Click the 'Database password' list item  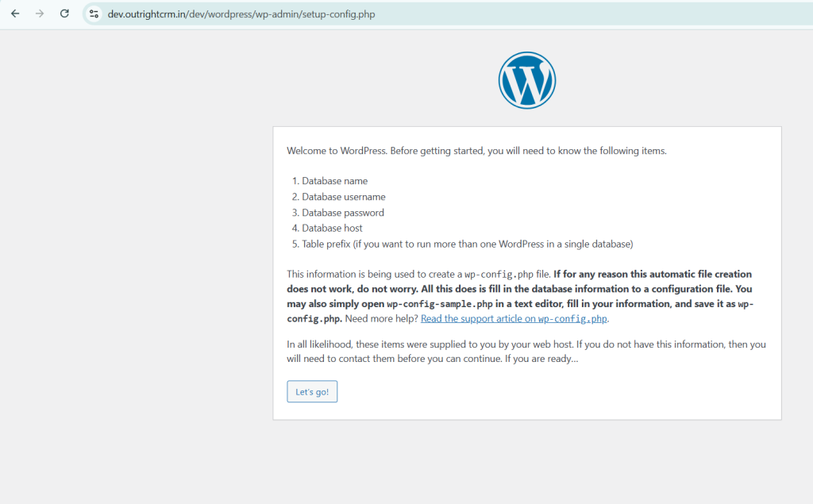(x=343, y=213)
